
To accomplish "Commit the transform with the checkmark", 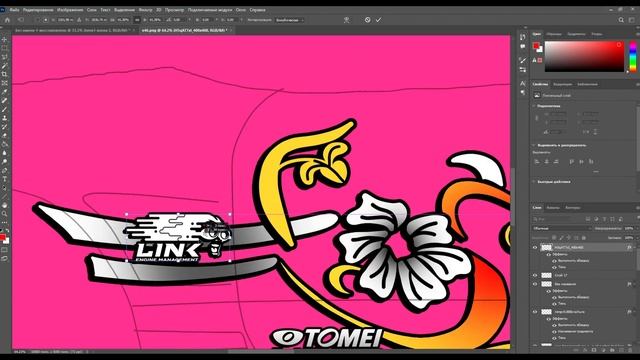I will [x=379, y=20].
